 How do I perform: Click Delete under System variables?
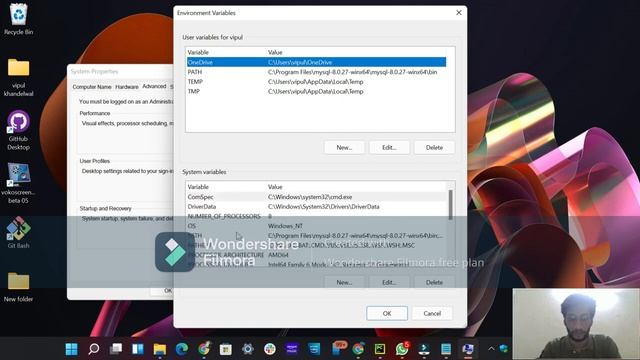click(x=434, y=282)
